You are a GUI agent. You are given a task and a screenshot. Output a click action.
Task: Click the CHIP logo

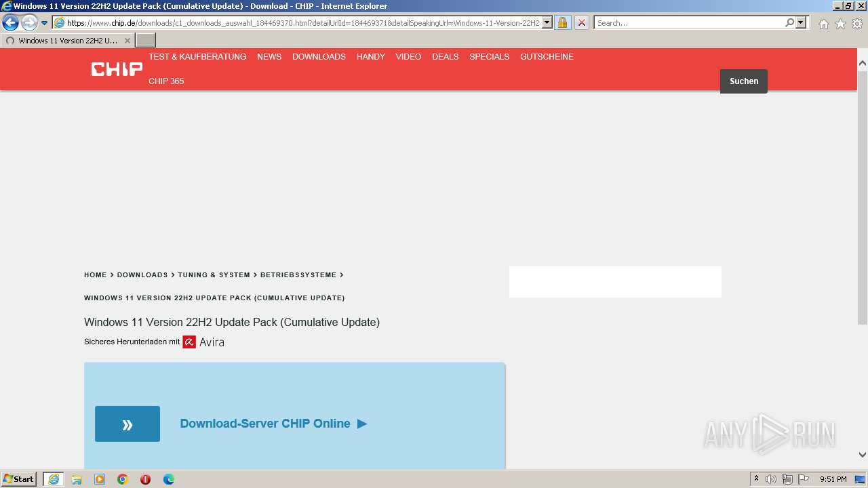click(x=117, y=69)
